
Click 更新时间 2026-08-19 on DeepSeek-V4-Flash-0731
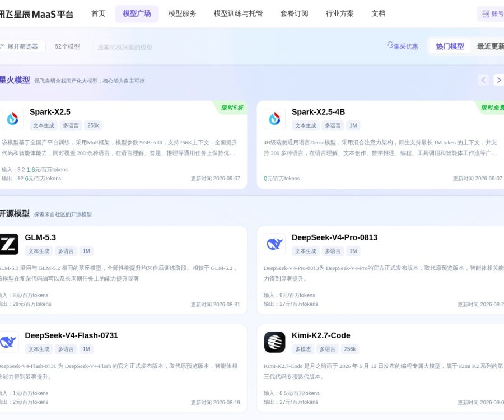216,402
